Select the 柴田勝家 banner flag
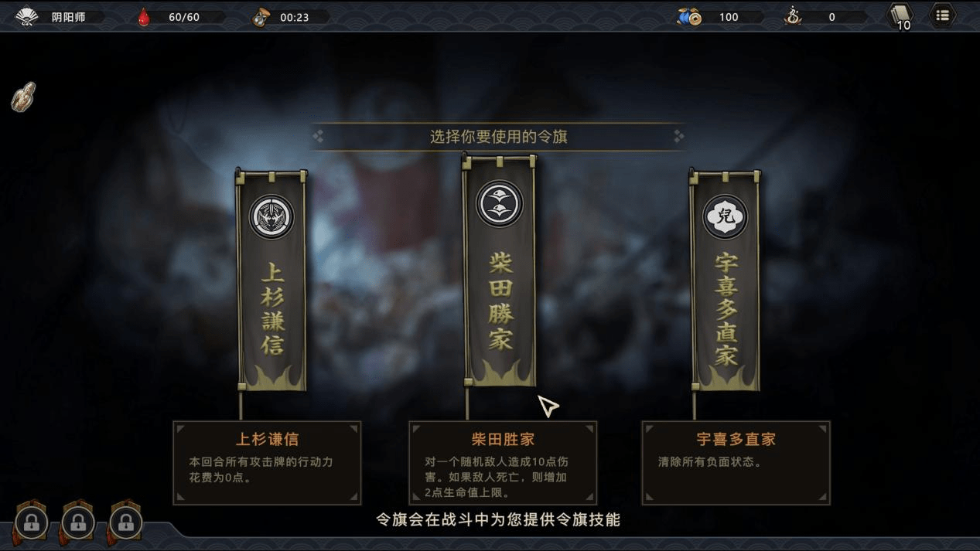980x551 pixels. [x=500, y=270]
